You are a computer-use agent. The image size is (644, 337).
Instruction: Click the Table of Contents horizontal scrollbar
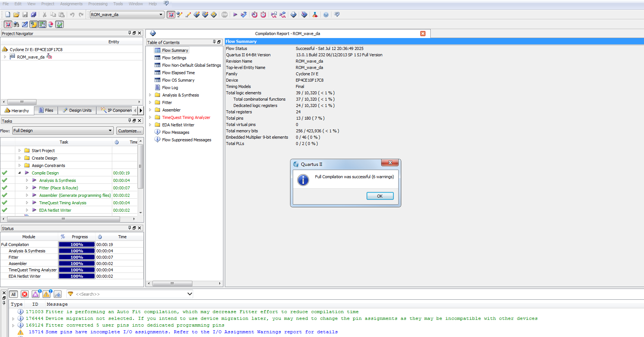(x=172, y=284)
